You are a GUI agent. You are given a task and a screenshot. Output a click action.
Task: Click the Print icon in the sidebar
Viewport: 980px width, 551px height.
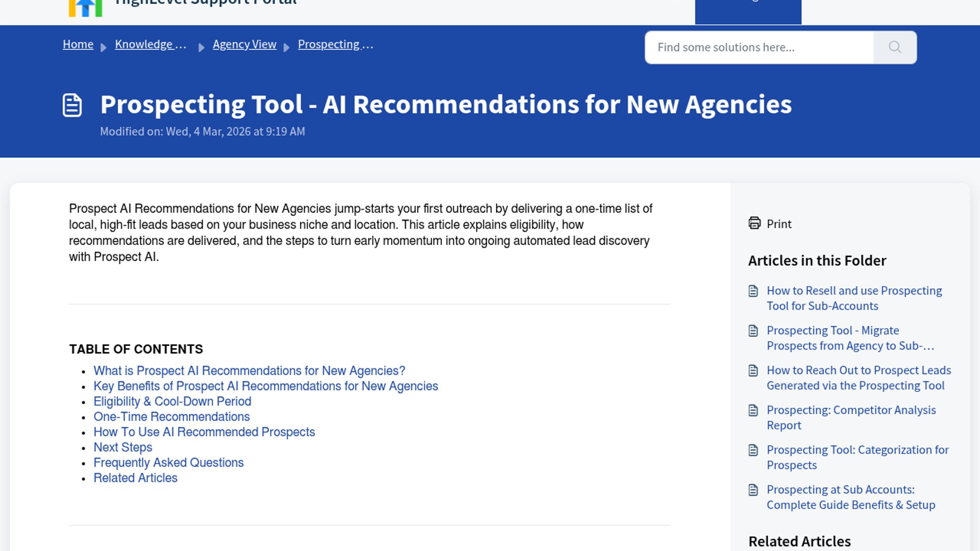click(x=754, y=223)
